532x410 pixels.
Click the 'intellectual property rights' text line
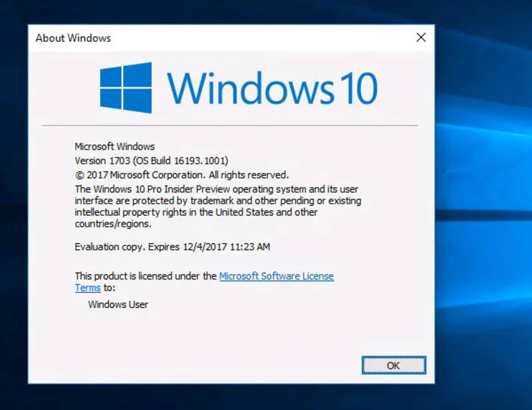(196, 212)
